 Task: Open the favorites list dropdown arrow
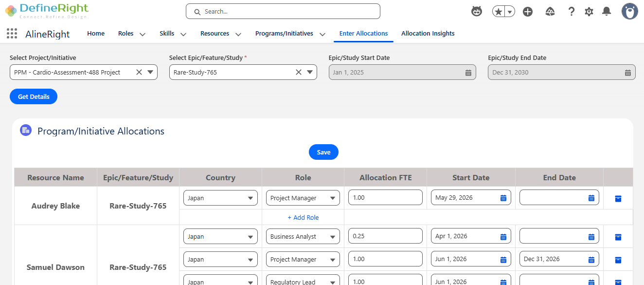510,12
